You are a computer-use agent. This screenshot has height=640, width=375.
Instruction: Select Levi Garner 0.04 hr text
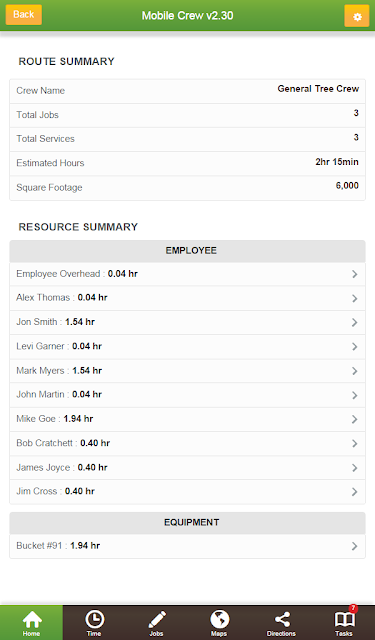coord(59,346)
